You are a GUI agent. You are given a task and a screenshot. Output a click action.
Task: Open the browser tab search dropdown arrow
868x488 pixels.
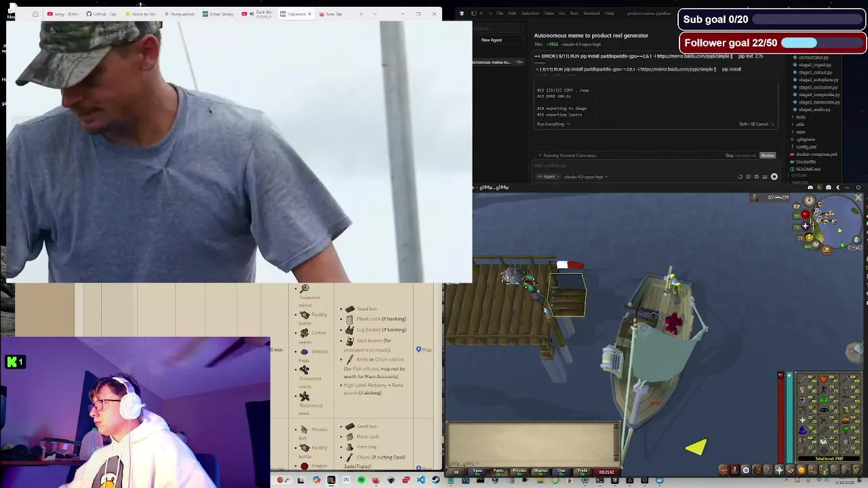point(374,14)
